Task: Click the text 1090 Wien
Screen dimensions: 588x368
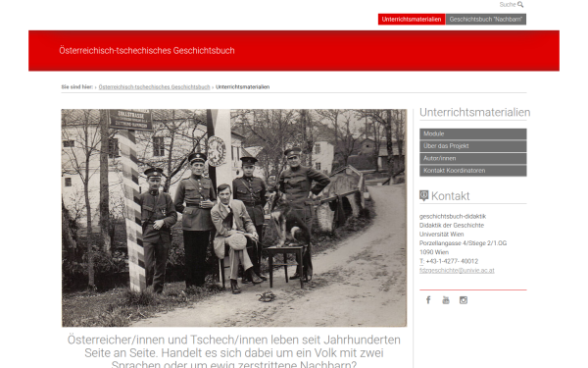Action: pyautogui.click(x=434, y=252)
